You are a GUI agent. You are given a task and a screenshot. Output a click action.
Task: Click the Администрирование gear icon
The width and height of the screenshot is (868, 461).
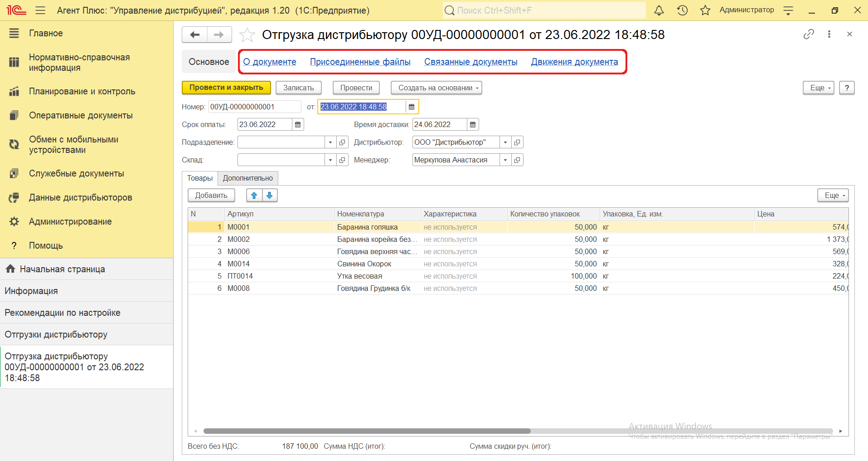(x=14, y=221)
